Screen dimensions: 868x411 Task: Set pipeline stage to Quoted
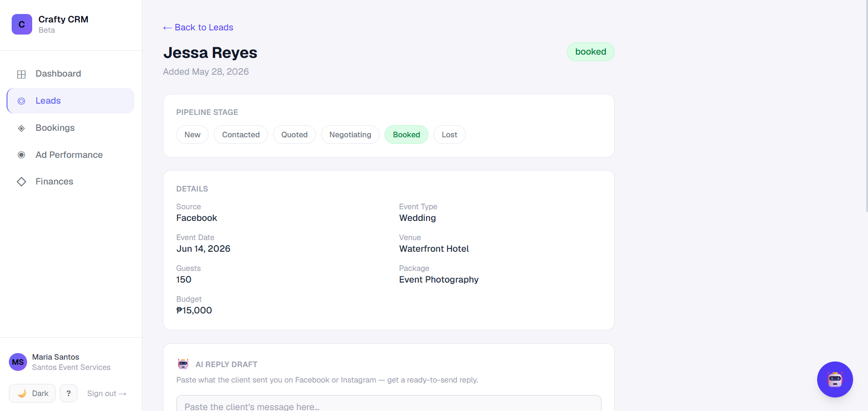pyautogui.click(x=294, y=135)
